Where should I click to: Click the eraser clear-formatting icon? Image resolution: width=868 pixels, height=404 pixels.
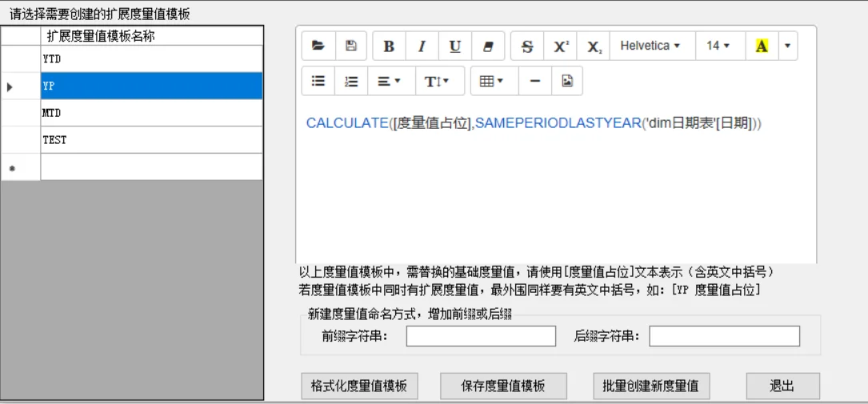click(x=488, y=46)
